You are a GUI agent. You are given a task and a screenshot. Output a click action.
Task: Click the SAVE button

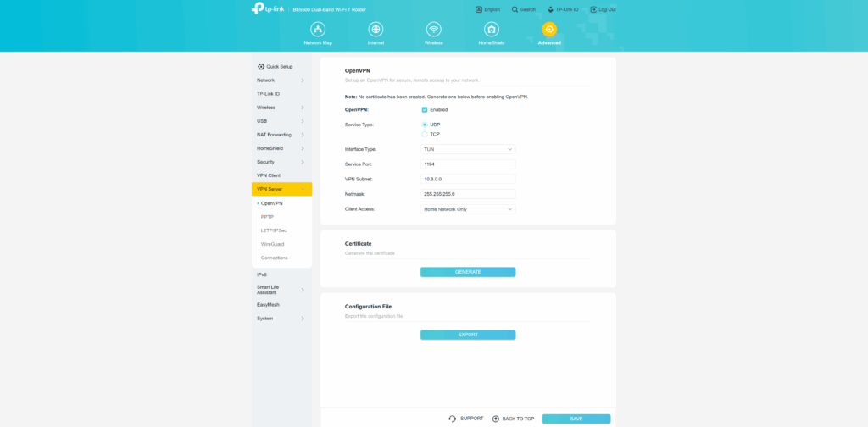pyautogui.click(x=576, y=419)
